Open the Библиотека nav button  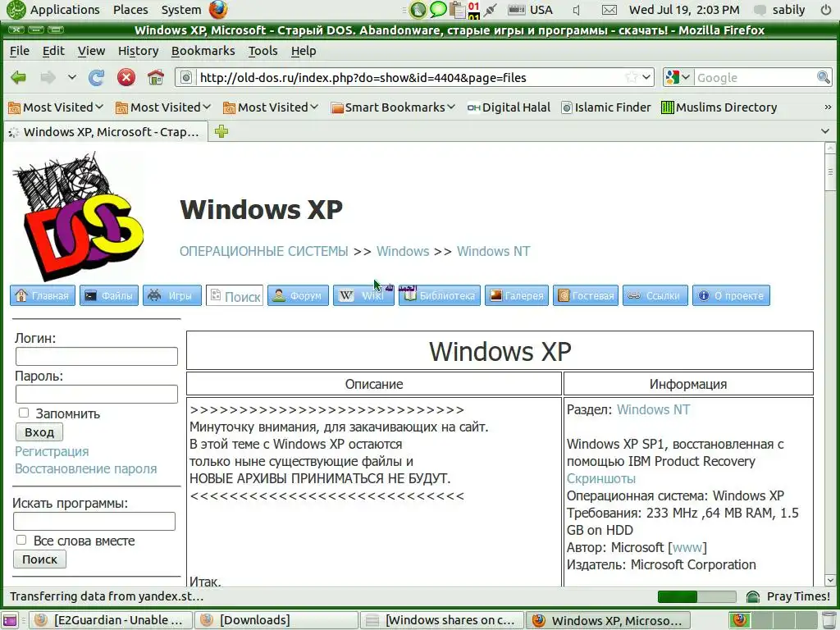[440, 295]
